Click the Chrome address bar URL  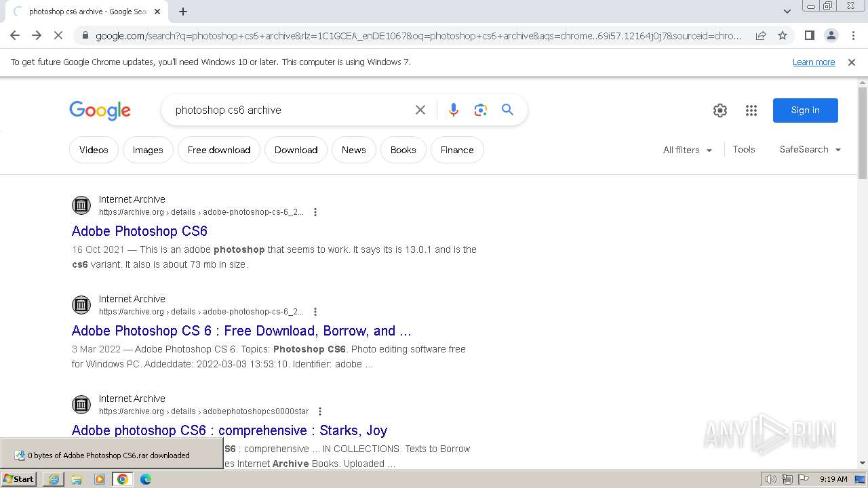tap(418, 35)
